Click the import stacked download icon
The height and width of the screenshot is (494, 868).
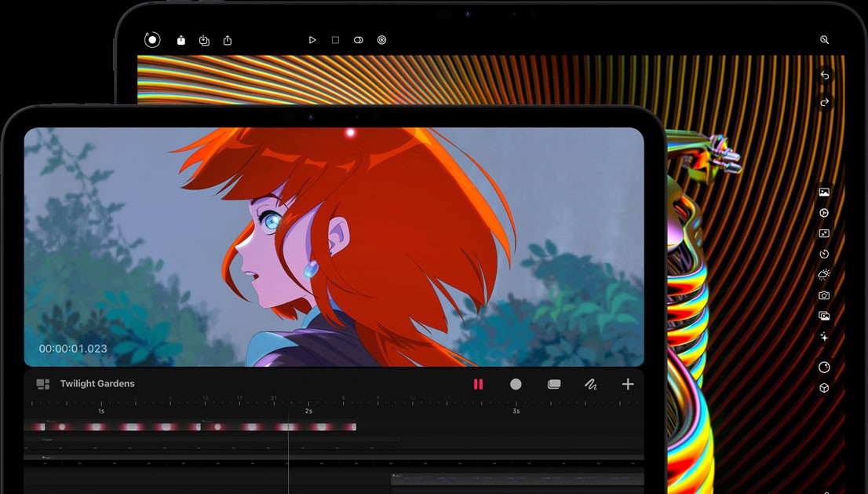click(x=204, y=40)
